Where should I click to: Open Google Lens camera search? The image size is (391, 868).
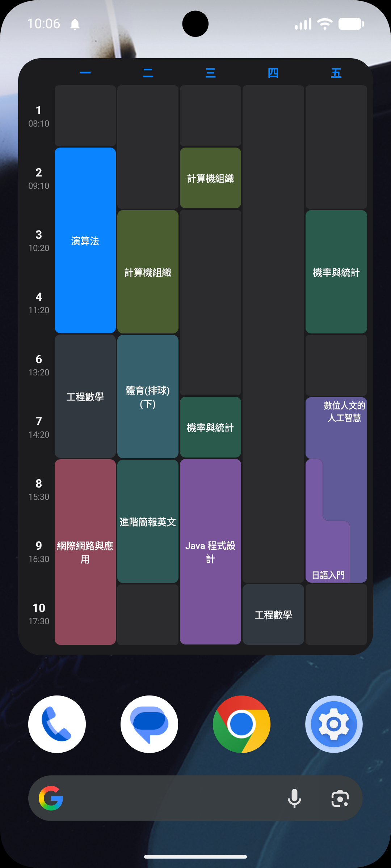[340, 798]
